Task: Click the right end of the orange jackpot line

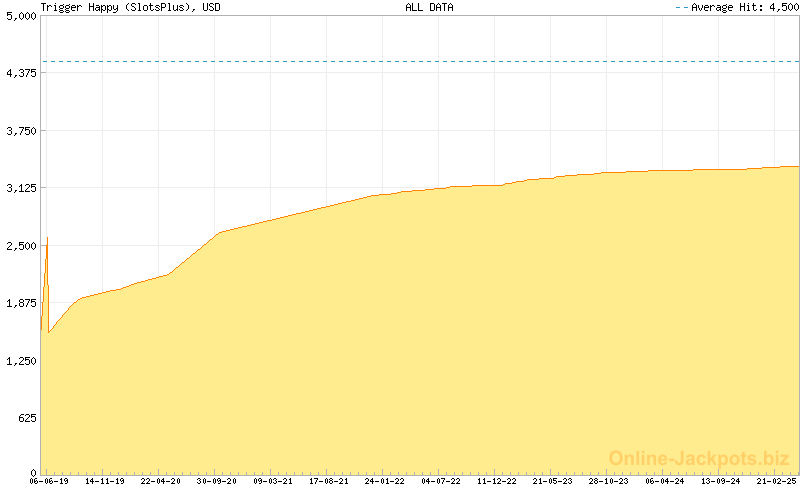Action: (797, 167)
